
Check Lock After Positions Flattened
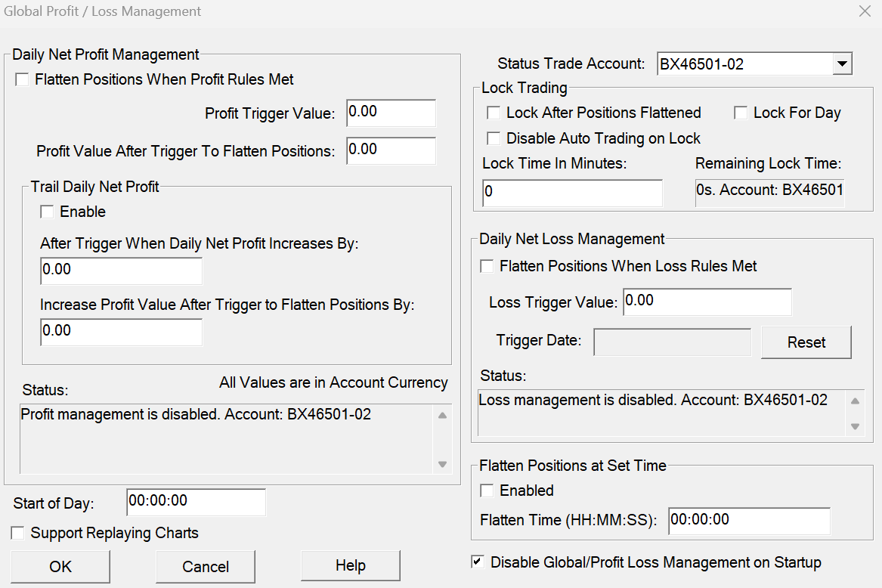494,113
